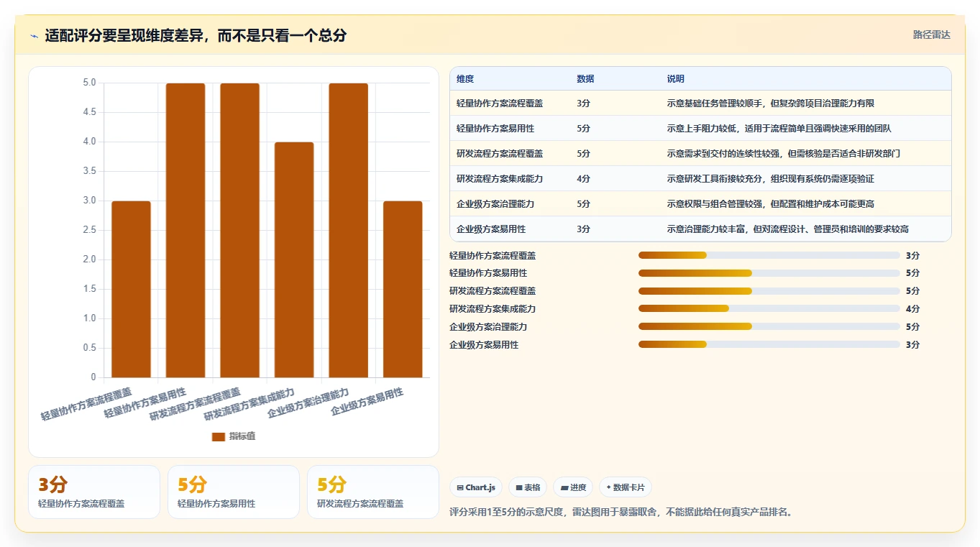The height and width of the screenshot is (547, 980).
Task: Click y-axis tick label 2.5
Action: coord(90,230)
